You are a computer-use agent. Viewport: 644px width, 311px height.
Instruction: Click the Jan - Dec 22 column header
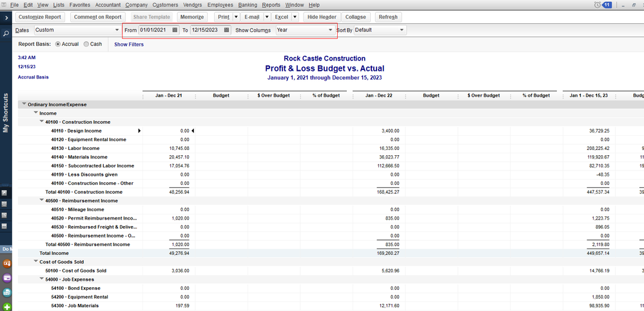coord(378,95)
